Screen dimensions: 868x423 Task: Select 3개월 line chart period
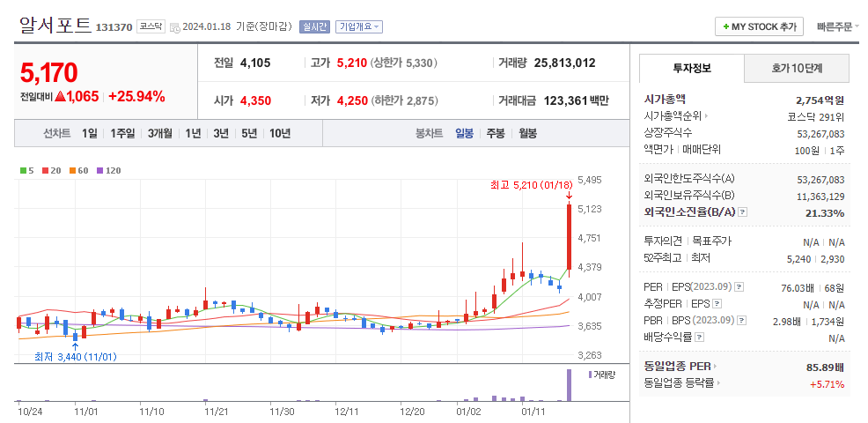160,134
